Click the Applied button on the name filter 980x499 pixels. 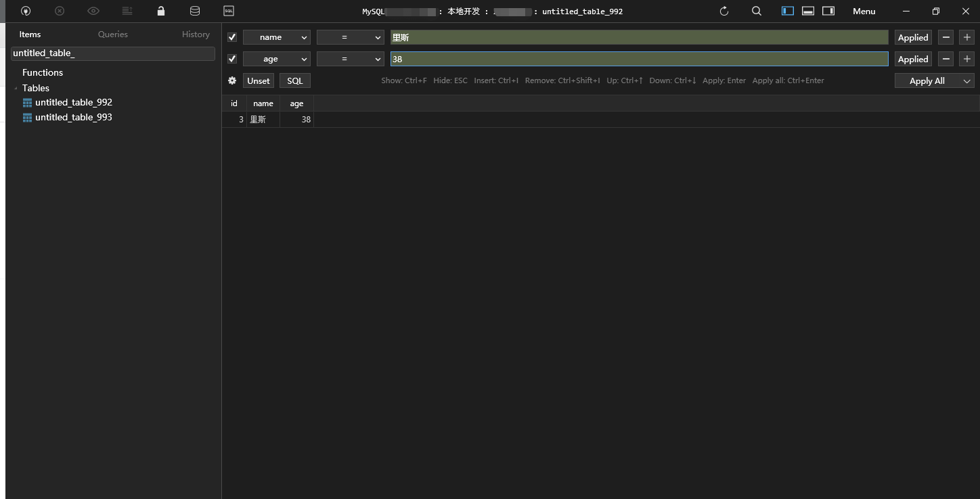tap(912, 37)
